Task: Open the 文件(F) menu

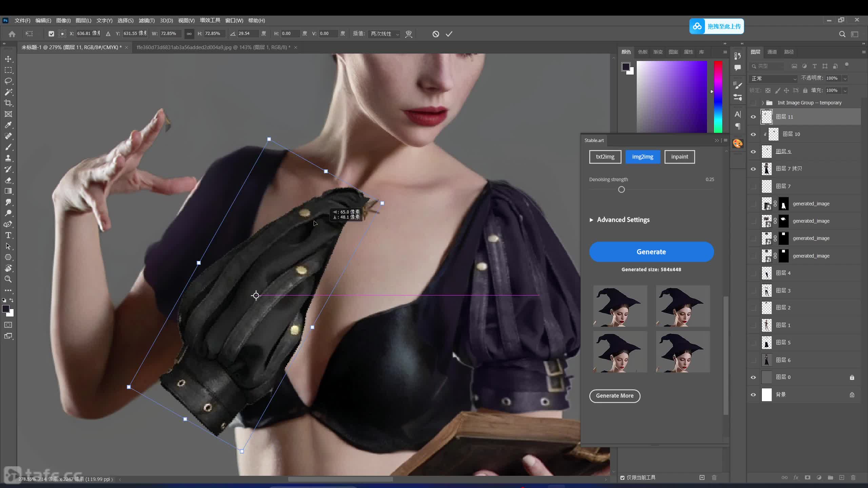Action: point(22,20)
